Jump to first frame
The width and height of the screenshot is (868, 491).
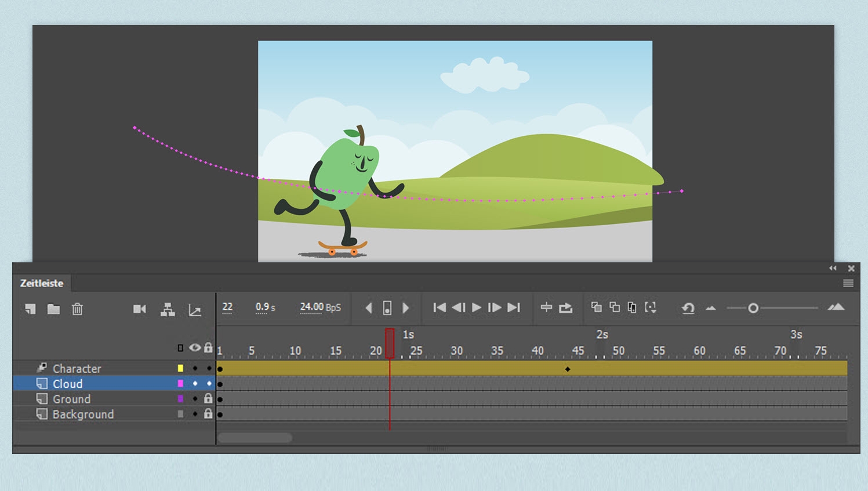click(x=440, y=308)
